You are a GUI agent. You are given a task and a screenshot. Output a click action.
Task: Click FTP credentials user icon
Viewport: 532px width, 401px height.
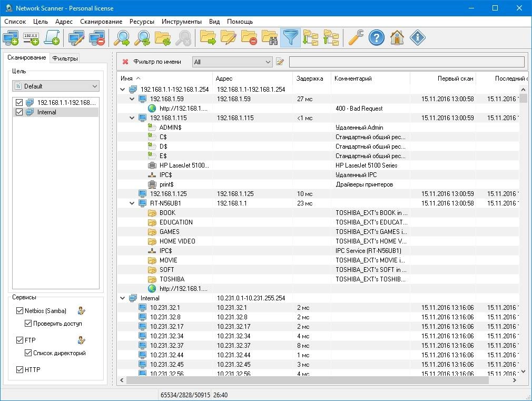point(82,340)
